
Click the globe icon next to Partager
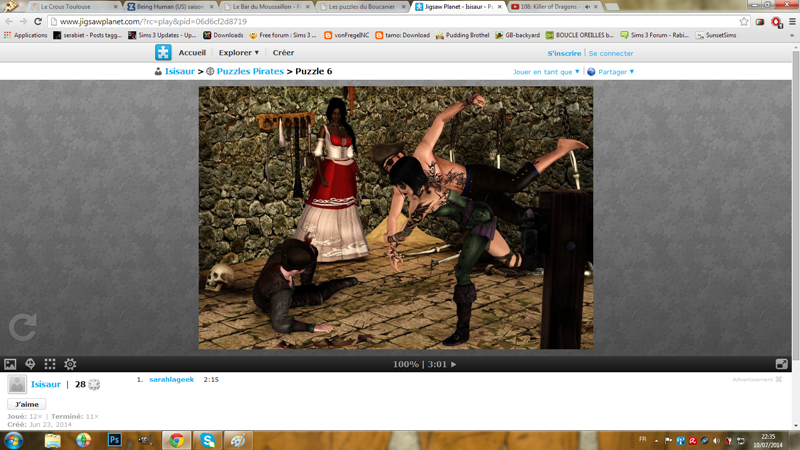[591, 72]
